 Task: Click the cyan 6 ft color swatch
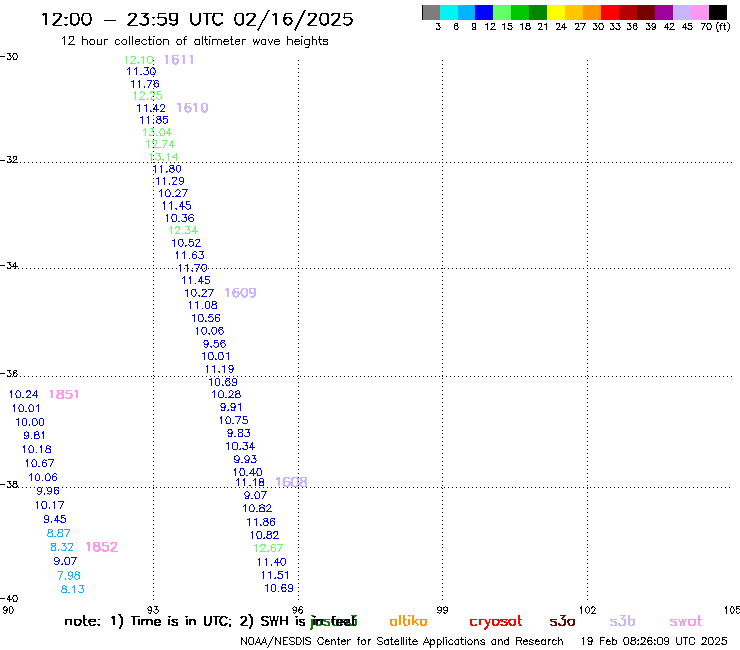click(449, 13)
